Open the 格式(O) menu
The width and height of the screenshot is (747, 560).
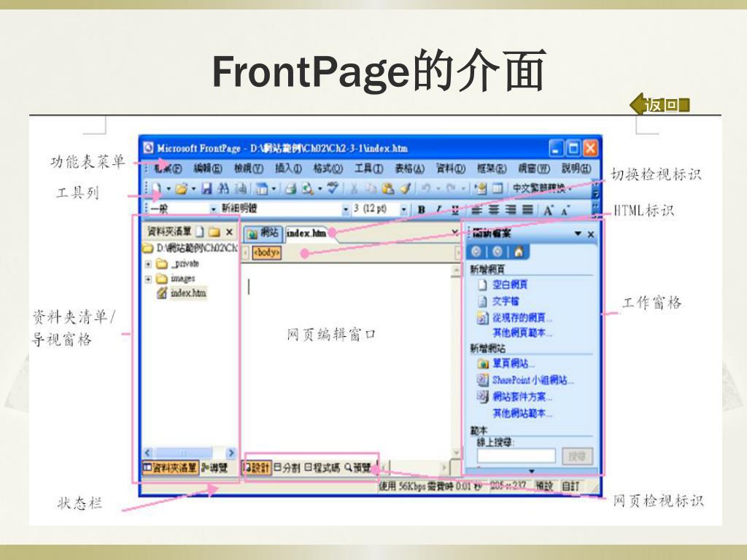328,168
